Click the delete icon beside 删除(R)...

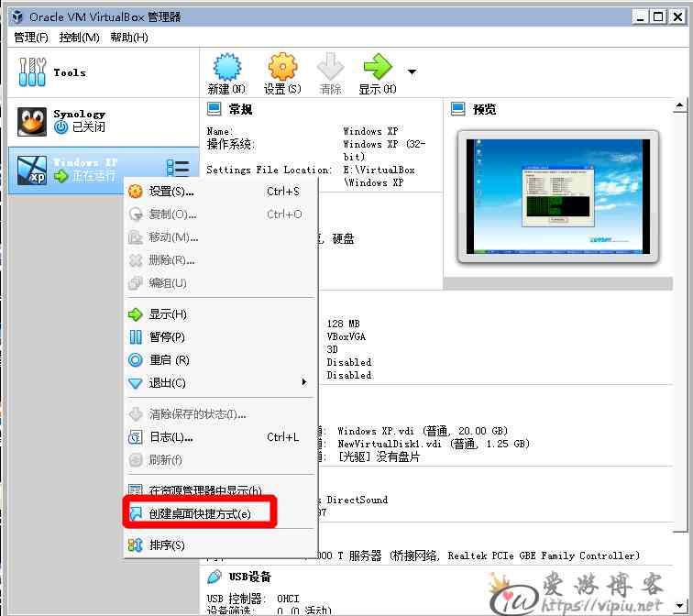136,260
